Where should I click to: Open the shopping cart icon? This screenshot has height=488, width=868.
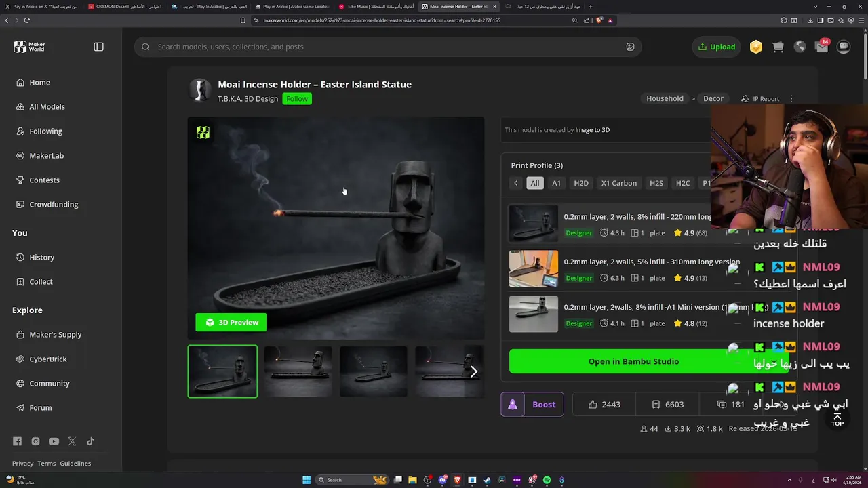point(778,47)
